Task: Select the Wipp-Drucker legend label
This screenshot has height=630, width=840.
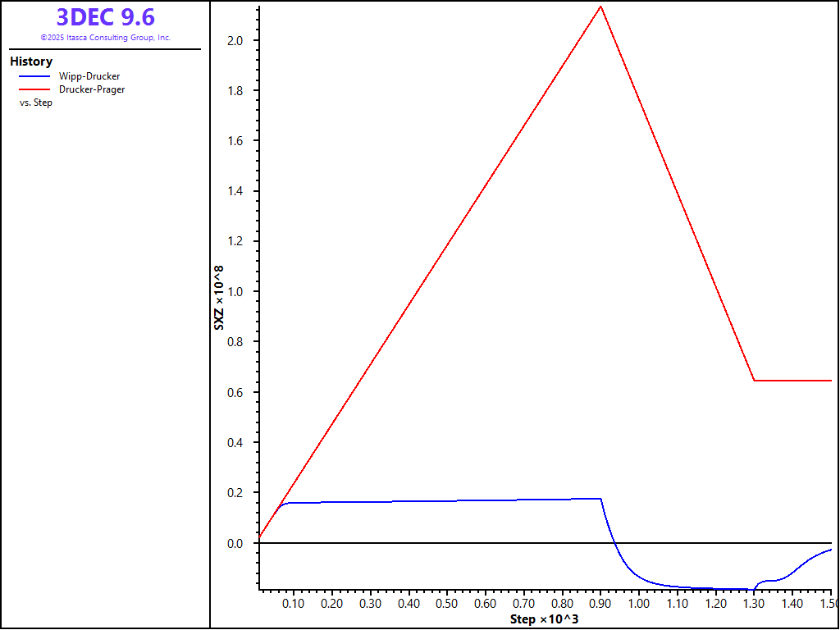Action: point(89,76)
